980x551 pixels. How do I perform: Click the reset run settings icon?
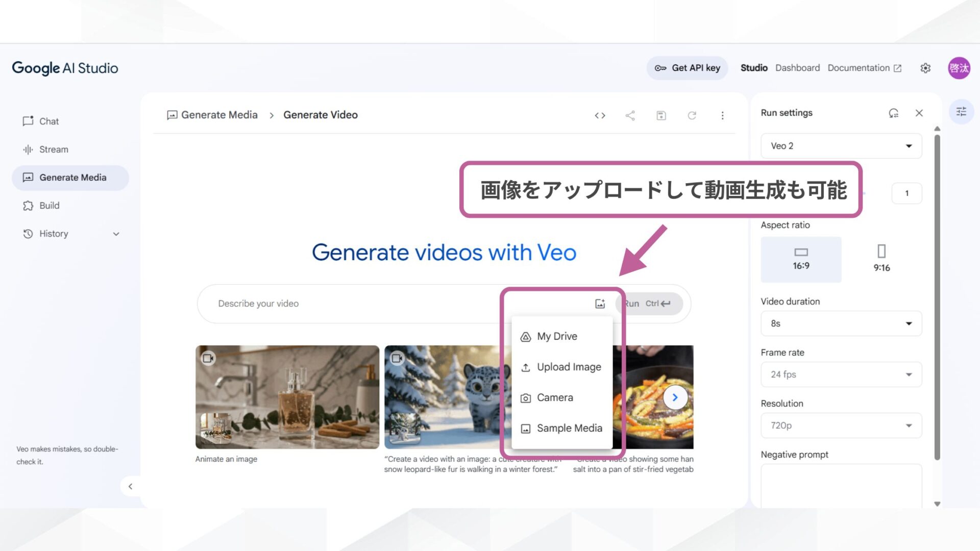[893, 113]
